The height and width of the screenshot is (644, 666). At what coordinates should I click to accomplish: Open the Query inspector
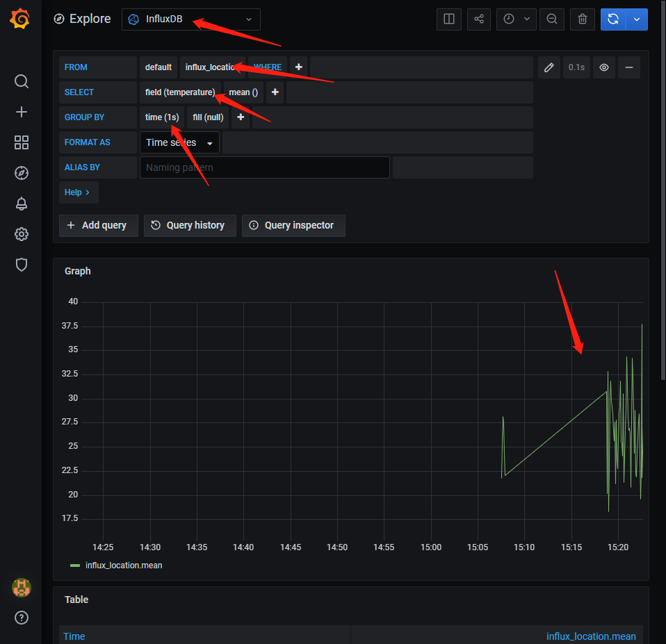293,225
